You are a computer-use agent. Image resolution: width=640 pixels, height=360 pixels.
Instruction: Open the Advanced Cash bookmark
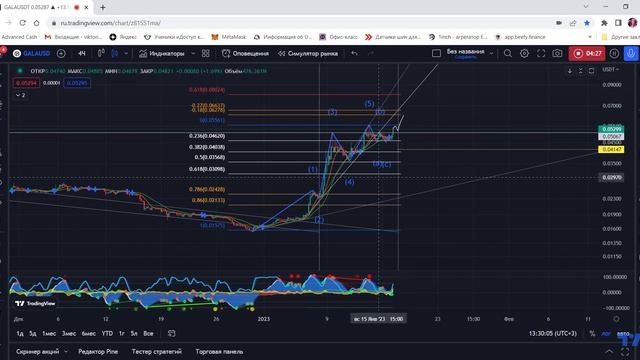[19, 37]
